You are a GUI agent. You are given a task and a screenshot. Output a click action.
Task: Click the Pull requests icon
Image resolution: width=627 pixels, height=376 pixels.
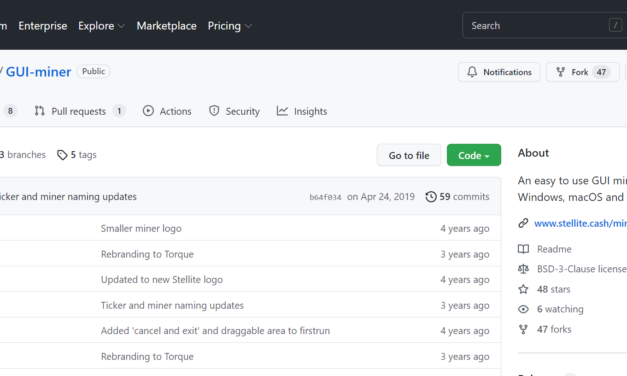pyautogui.click(x=39, y=111)
